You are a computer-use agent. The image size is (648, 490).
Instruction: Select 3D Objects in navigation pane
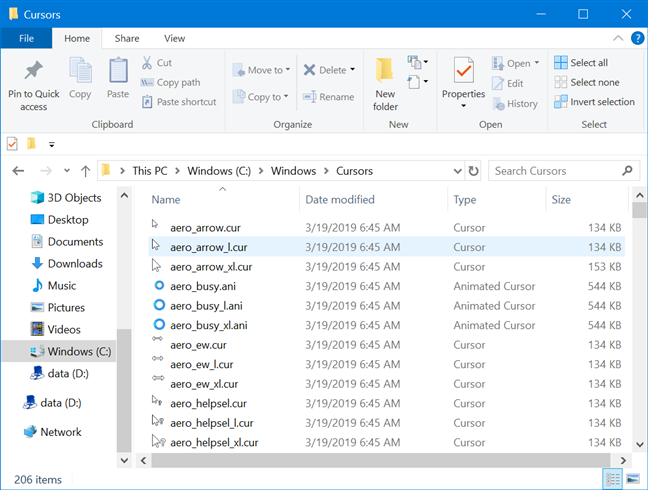(x=66, y=198)
